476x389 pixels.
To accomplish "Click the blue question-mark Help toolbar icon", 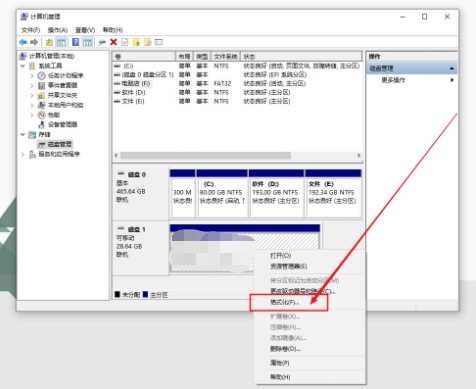I will 76,42.
